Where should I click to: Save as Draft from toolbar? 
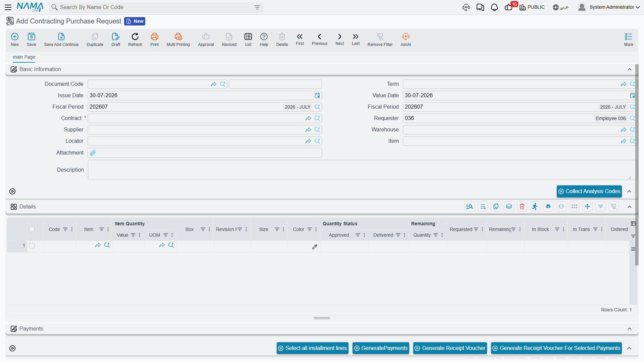(x=116, y=40)
